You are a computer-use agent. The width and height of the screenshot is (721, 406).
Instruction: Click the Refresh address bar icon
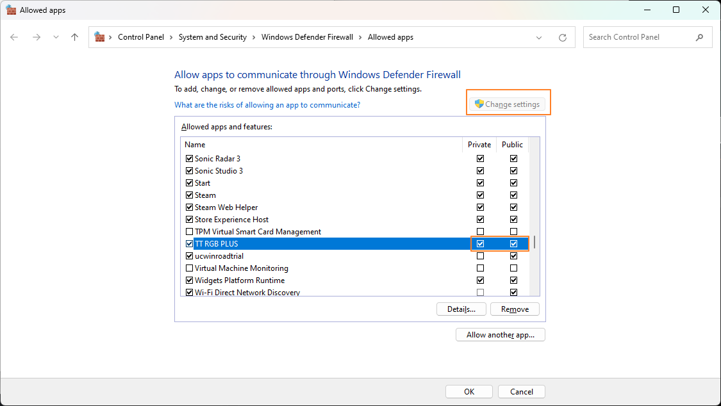tap(562, 38)
